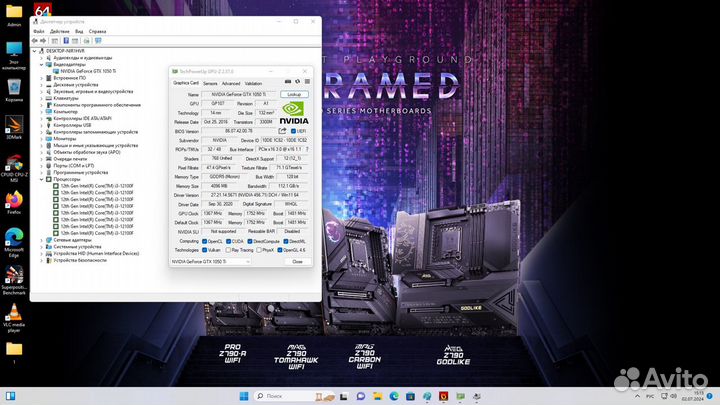Toggle the Vulkan checkbox
The image size is (720, 405).
tap(204, 250)
